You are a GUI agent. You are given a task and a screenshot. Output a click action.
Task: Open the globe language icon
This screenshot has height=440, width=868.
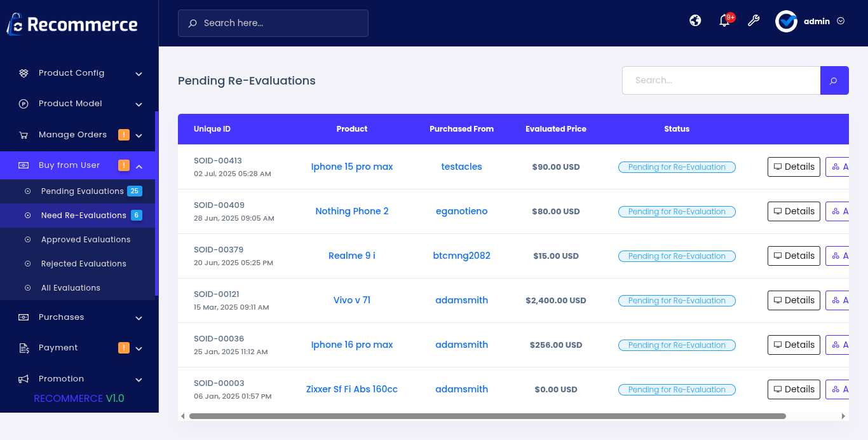coord(695,20)
